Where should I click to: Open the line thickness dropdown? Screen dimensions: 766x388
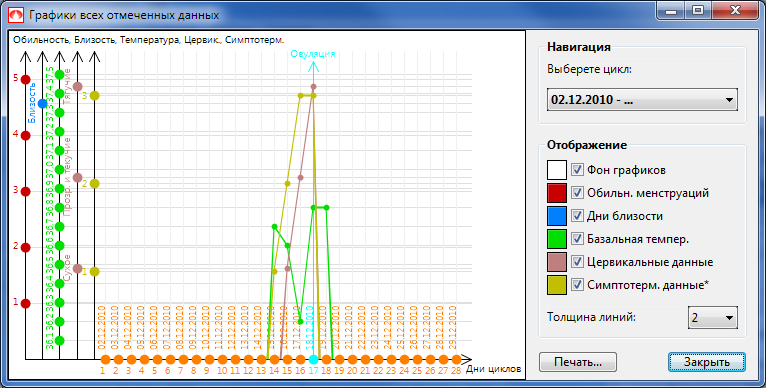tap(713, 318)
